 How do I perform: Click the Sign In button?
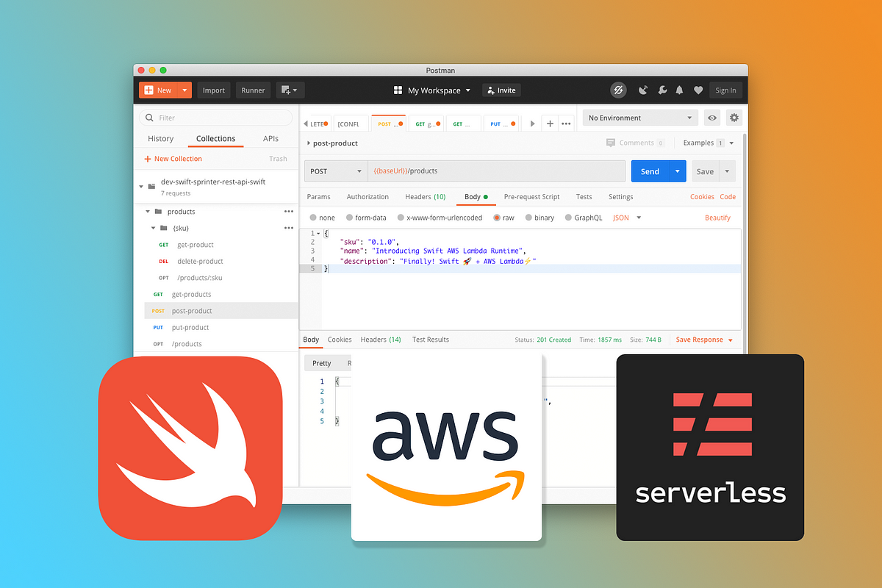pos(725,90)
